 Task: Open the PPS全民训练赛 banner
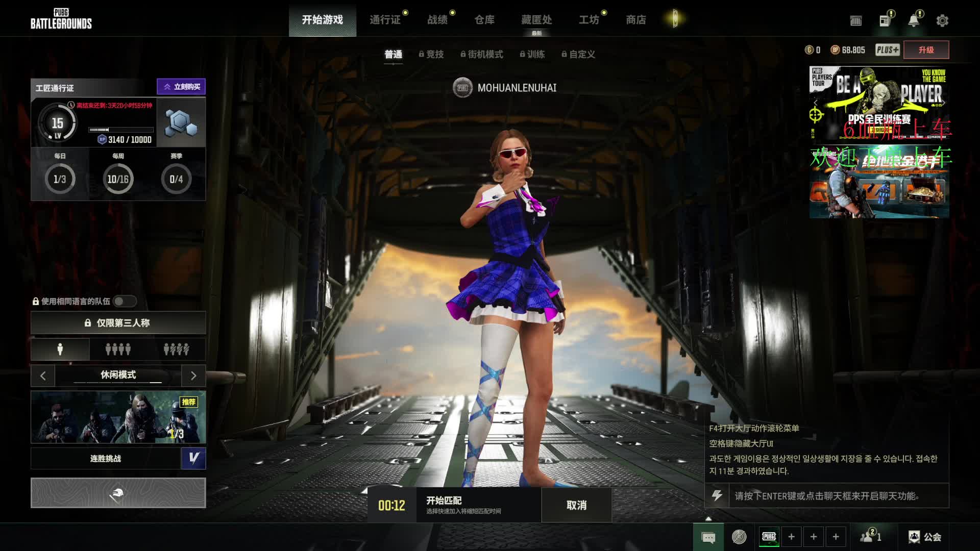coord(879,103)
